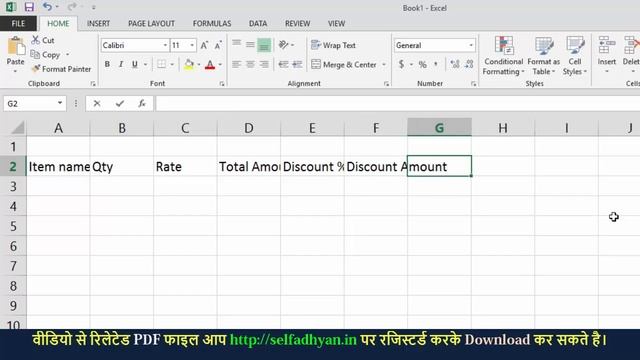Apply cell borders icon
The width and height of the screenshot is (640, 360).
pos(162,64)
